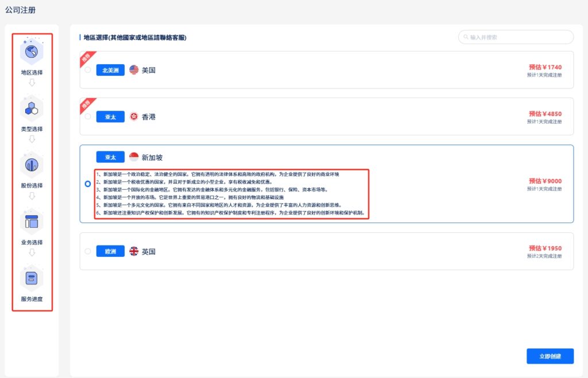The image size is (588, 378).
Task: Click the 北美洲 region tag
Action: tap(110, 70)
